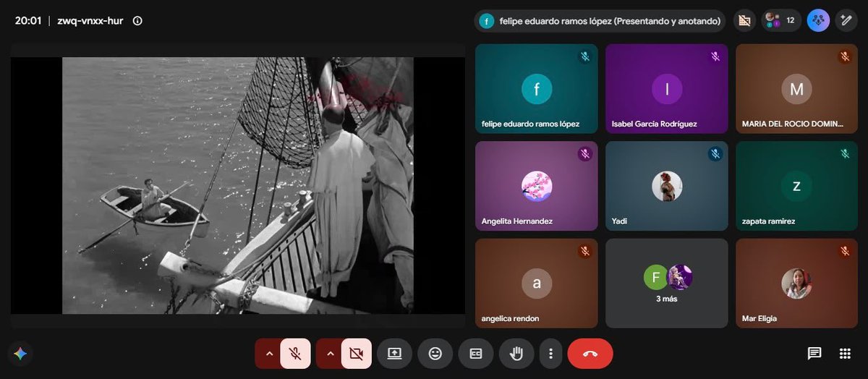
Task: Click muted mic icon on angelica rendon tile
Action: [585, 251]
